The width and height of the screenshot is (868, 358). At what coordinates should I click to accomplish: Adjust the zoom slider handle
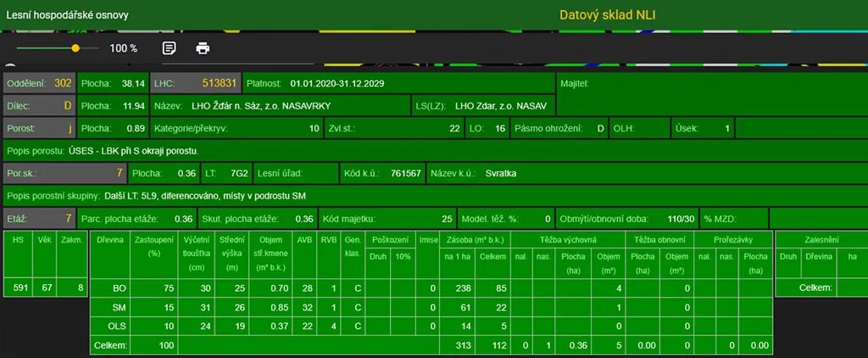pos(75,48)
